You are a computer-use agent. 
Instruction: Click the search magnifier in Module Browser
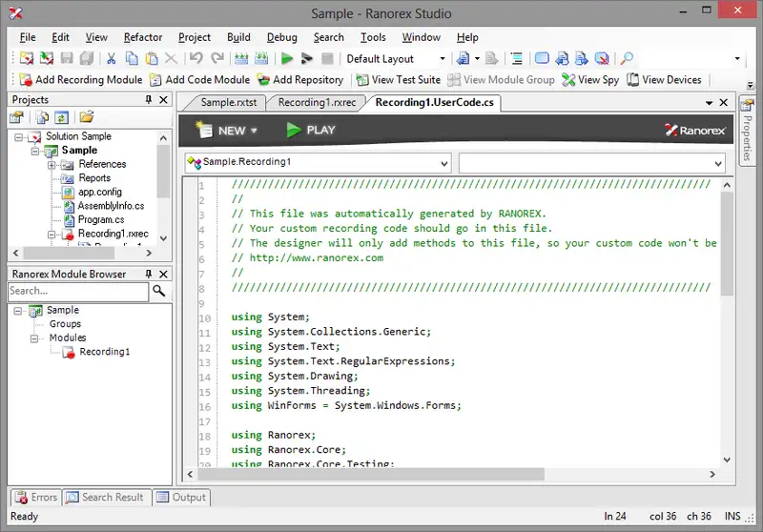coord(158,291)
